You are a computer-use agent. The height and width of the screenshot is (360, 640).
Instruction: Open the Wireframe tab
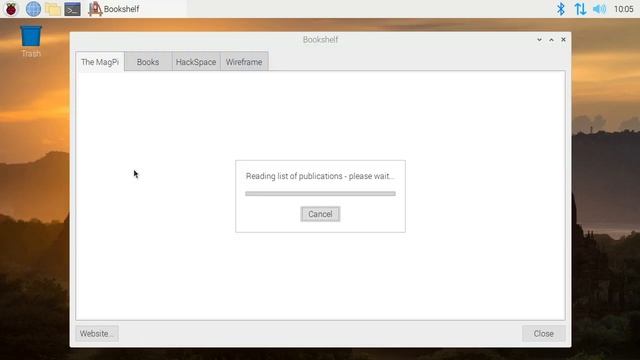[244, 62]
